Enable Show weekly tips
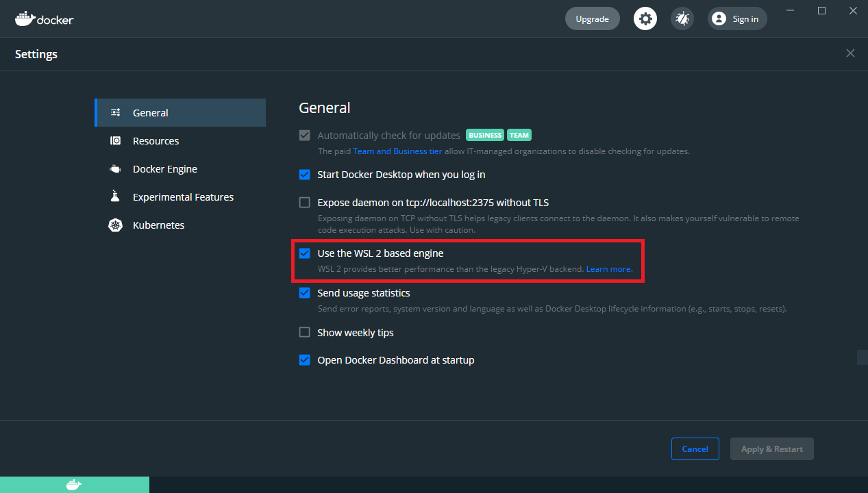Screen dimensions: 868x493 click(304, 332)
